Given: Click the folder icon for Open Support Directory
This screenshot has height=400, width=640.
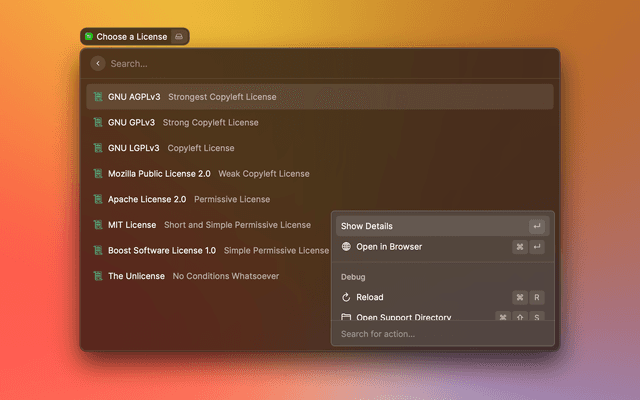Looking at the screenshot, I should tap(346, 317).
